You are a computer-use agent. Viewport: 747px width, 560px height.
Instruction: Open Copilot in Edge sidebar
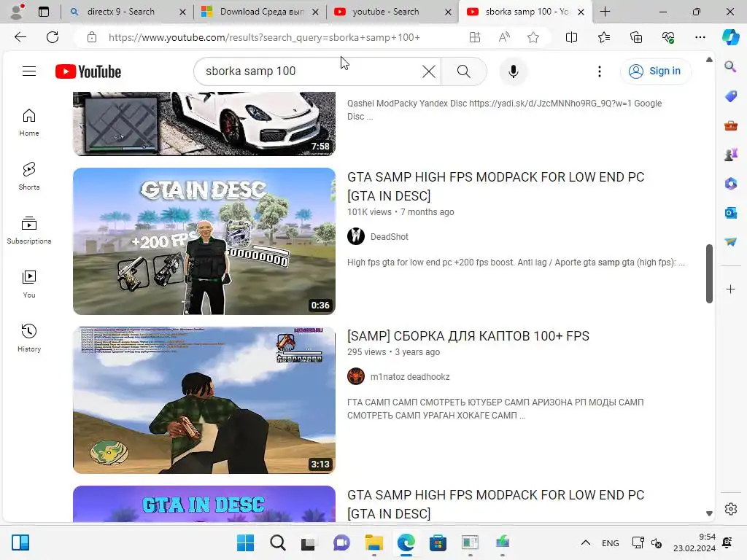coord(730,37)
